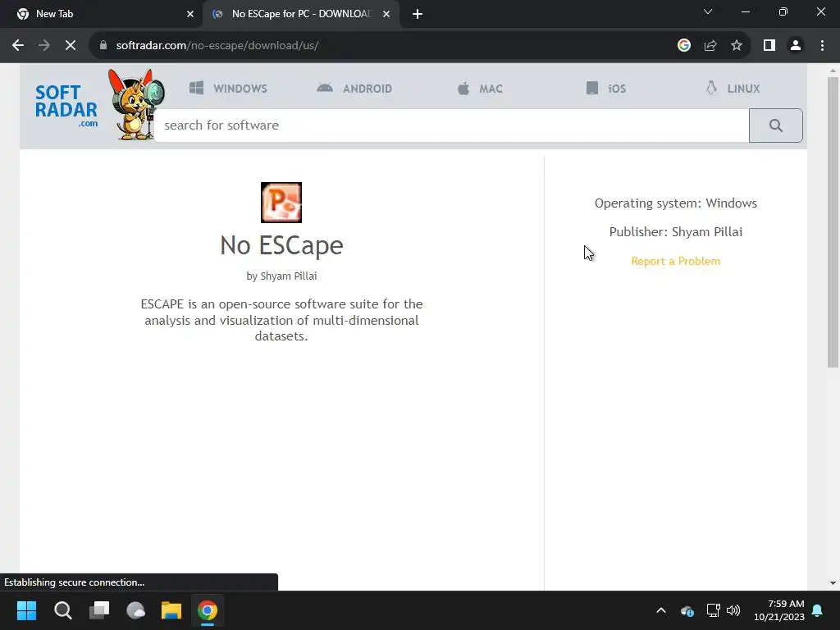Click the site lock security icon
The height and width of the screenshot is (630, 840).
(x=103, y=46)
